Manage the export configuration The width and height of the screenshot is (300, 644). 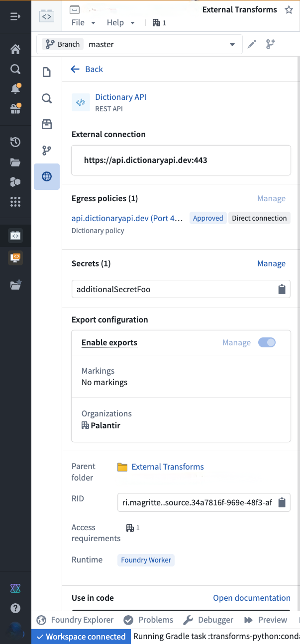236,342
